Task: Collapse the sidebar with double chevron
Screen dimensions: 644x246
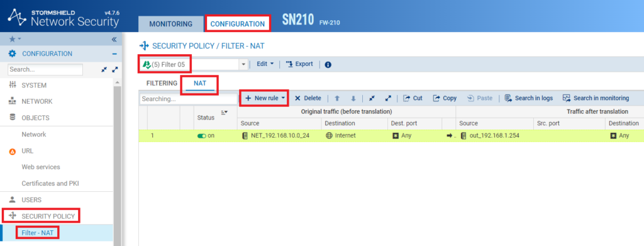Action: pos(114,40)
